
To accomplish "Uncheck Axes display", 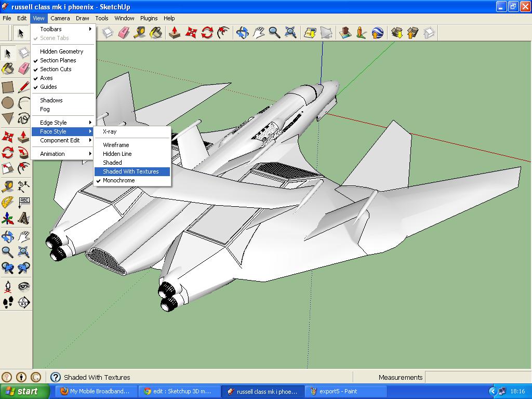I will pos(46,78).
